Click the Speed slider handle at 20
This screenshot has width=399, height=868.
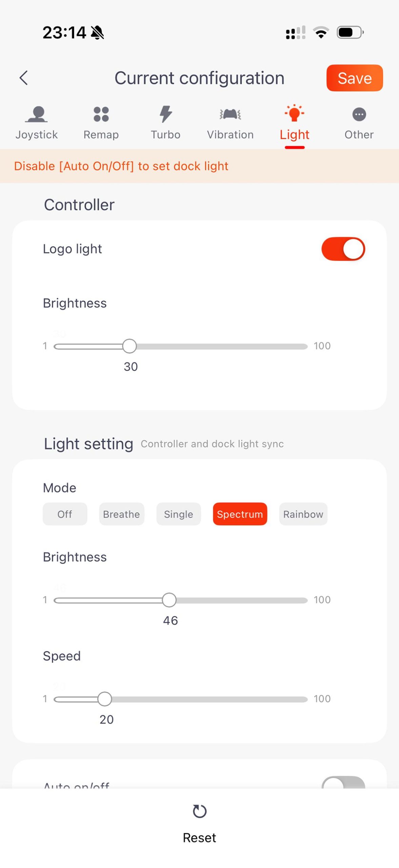104,699
